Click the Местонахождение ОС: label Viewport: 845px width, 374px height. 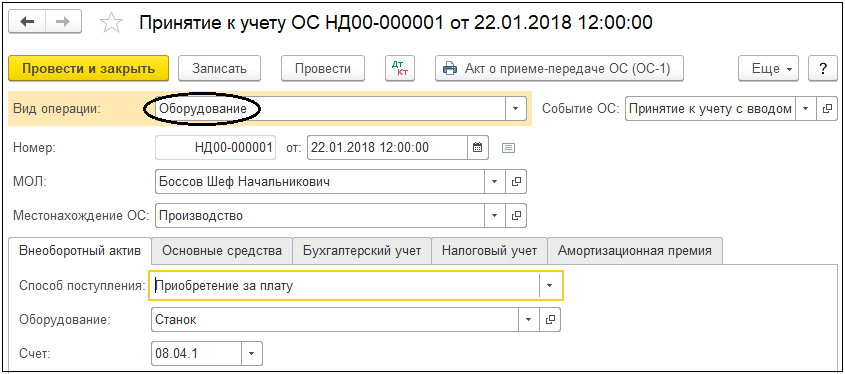81,216
